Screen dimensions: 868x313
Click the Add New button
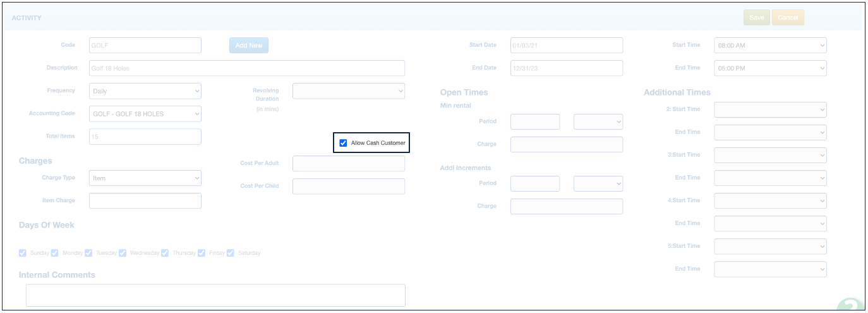[x=248, y=46]
